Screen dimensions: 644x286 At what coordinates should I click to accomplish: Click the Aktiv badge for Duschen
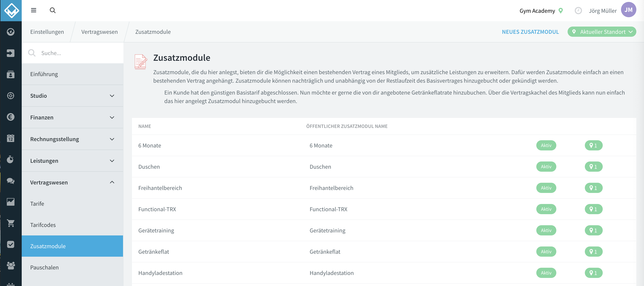click(546, 166)
